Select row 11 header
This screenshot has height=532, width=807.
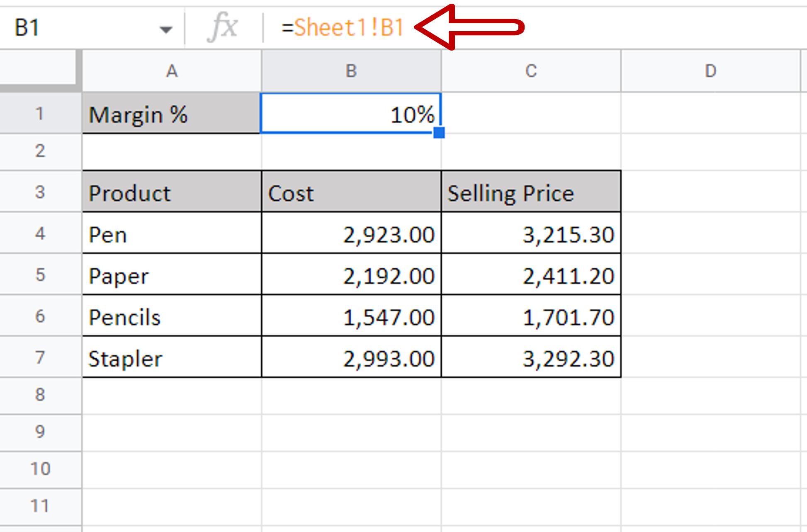[x=40, y=507]
